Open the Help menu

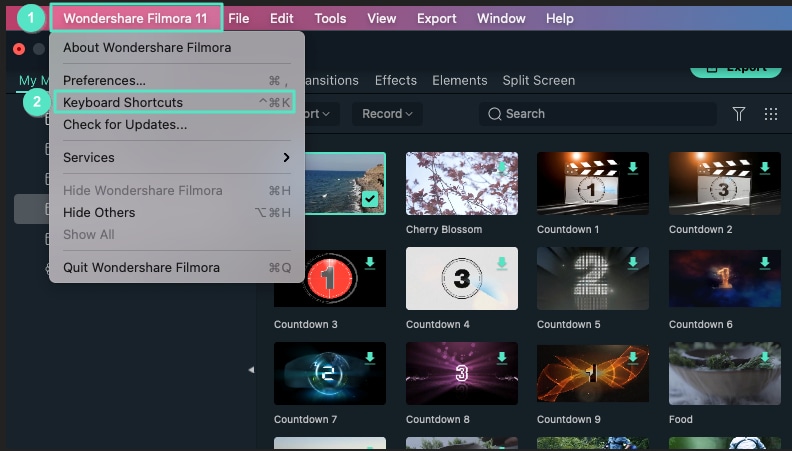click(x=560, y=19)
